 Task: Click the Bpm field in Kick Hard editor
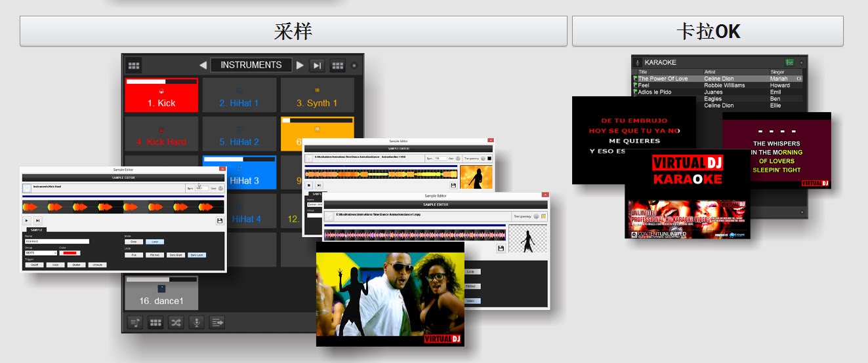coord(201,188)
